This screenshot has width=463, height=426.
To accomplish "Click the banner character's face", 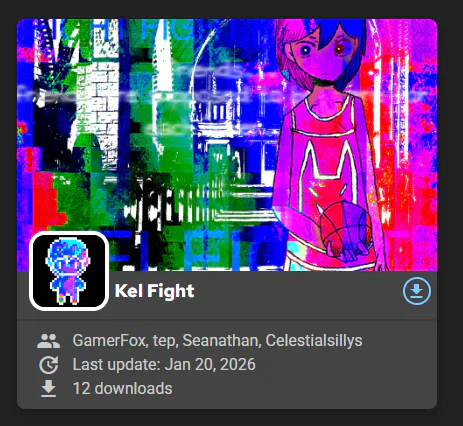I will (x=322, y=53).
